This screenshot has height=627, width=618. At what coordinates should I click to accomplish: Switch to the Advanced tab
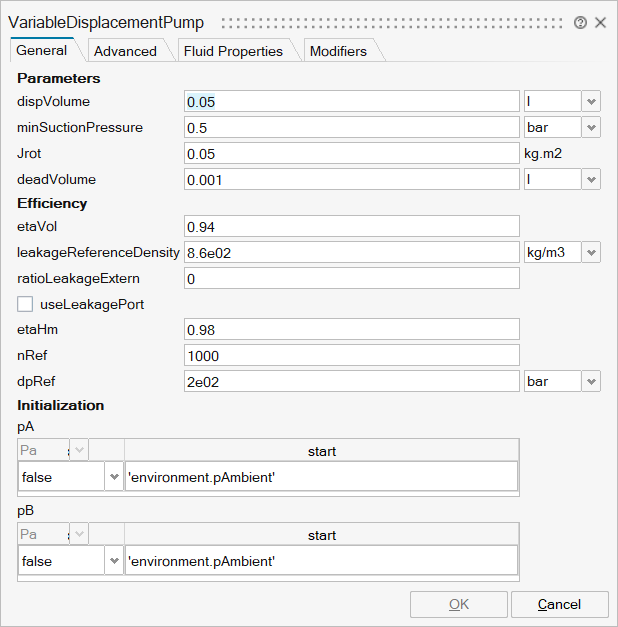coord(125,51)
